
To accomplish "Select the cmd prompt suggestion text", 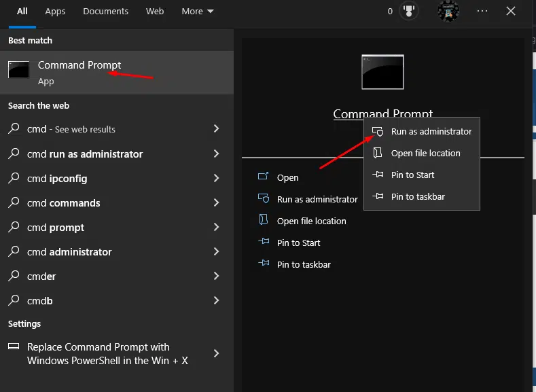I will (56, 228).
